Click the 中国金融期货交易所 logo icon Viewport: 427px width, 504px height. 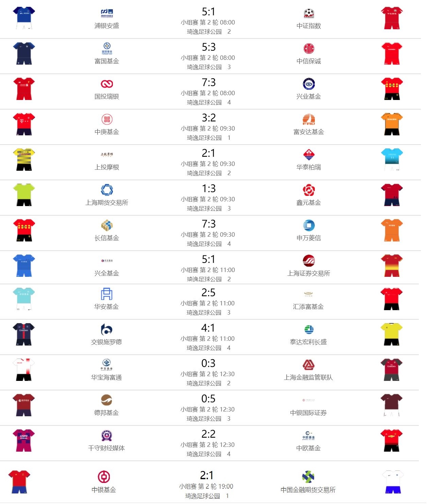pos(308,477)
